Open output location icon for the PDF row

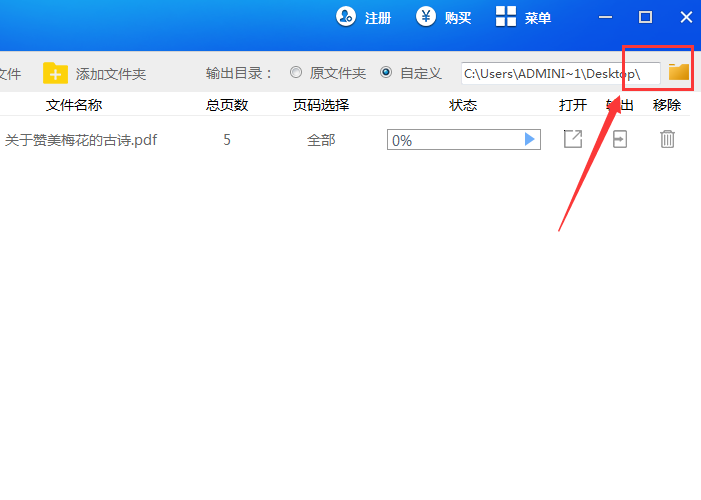[x=620, y=139]
